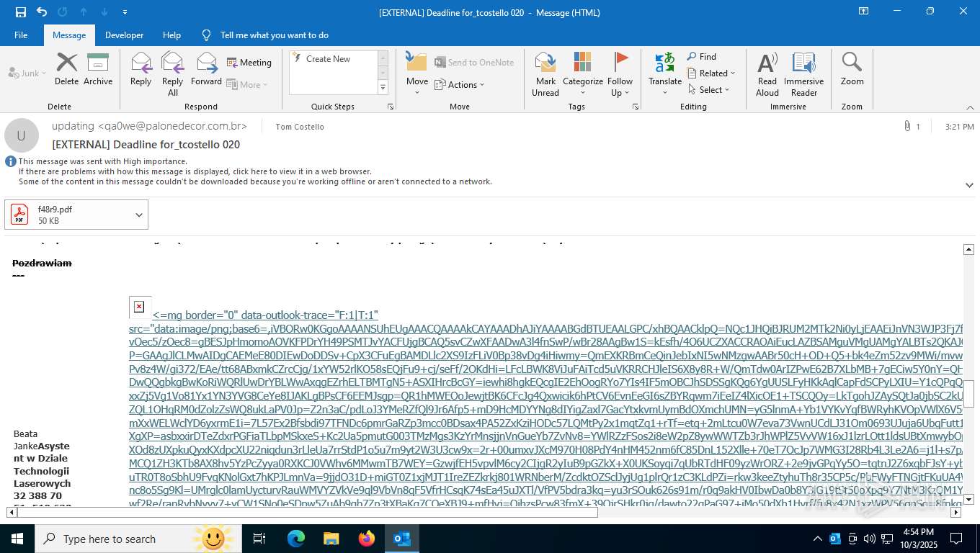The height and width of the screenshot is (553, 980).
Task: Expand the message header chevron
Action: coord(969,185)
